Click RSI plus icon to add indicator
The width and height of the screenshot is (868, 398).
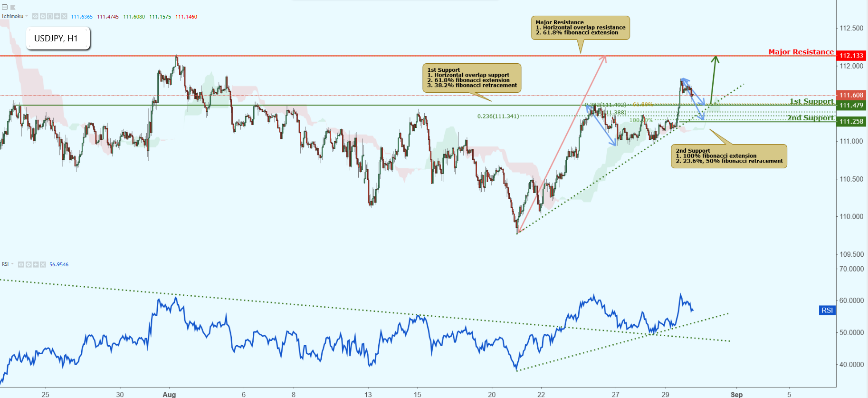coord(36,264)
